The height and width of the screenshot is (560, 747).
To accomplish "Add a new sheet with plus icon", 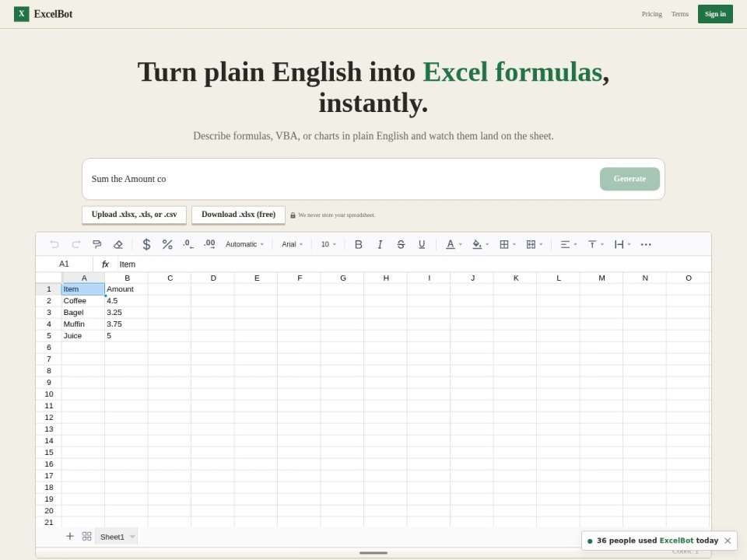I will 69,536.
